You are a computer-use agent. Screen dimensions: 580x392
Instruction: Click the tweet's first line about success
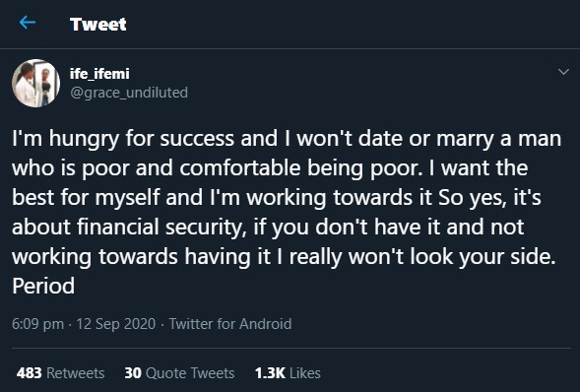(x=287, y=139)
